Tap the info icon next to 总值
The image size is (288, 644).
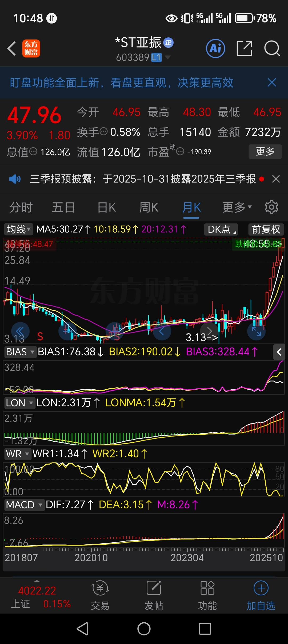(33, 152)
